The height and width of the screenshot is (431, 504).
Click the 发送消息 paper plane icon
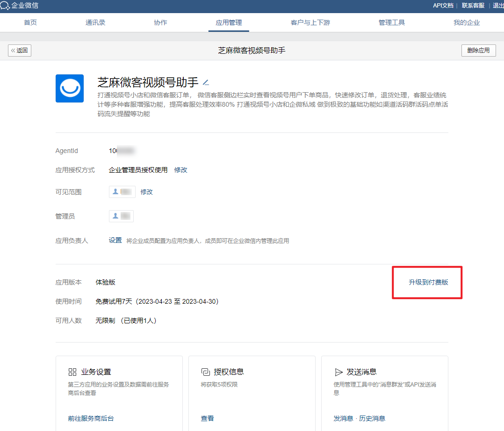tap(338, 372)
